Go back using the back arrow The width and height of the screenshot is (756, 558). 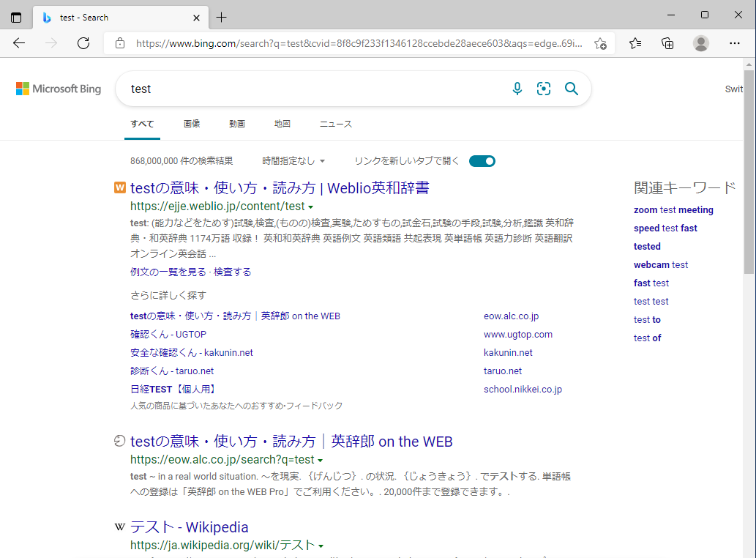19,43
